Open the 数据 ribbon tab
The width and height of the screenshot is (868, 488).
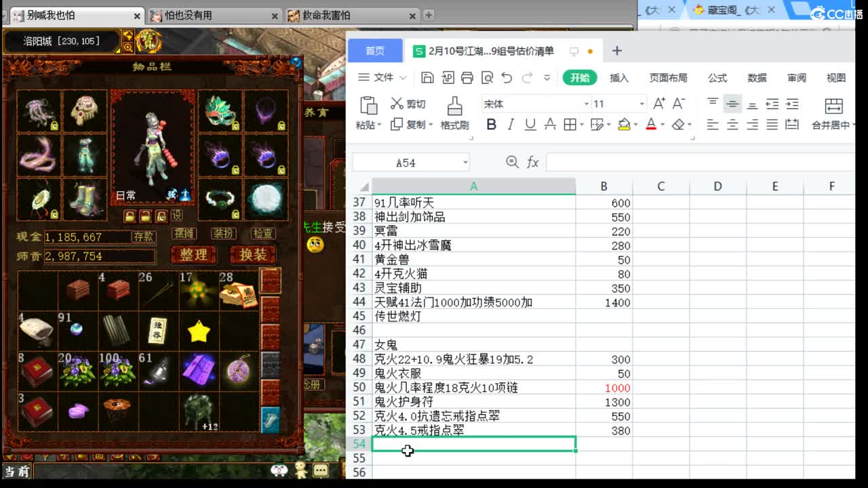point(757,78)
